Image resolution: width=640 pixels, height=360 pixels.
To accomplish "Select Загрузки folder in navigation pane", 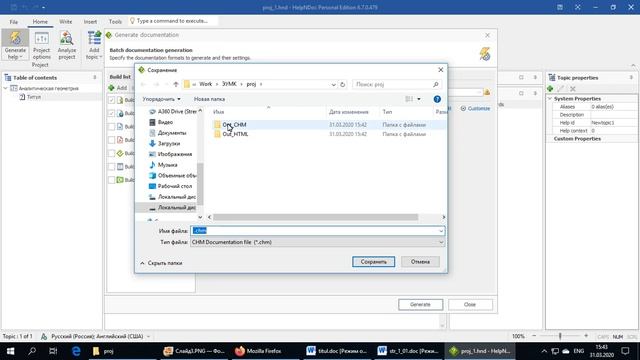I will pyautogui.click(x=164, y=143).
